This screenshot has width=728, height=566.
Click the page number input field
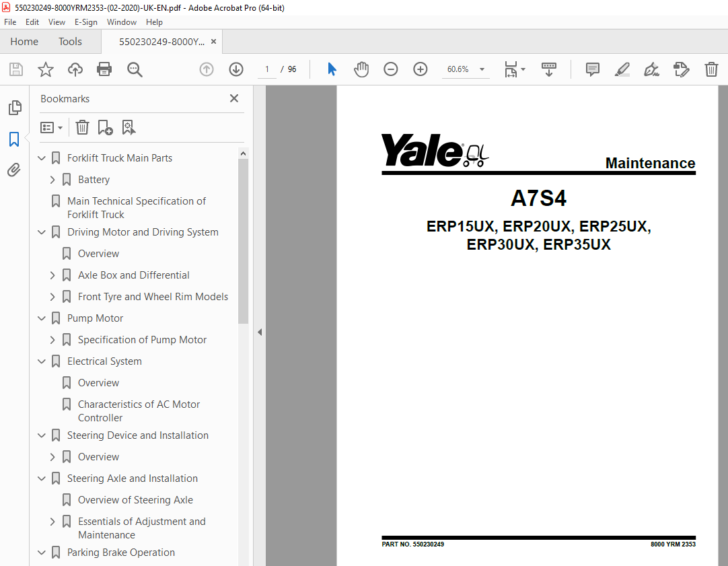point(267,69)
